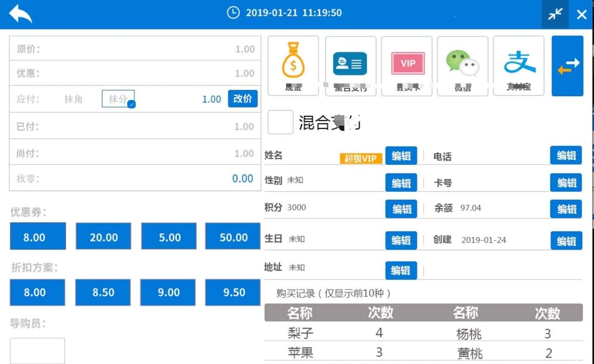Enable the 抹角 rounding option
Image resolution: width=594 pixels, height=364 pixels.
coord(74,99)
